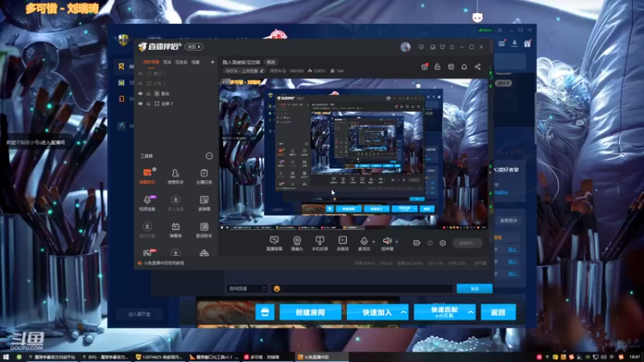Add the 摄像头 camera source
The height and width of the screenshot is (362, 644).
(x=296, y=243)
